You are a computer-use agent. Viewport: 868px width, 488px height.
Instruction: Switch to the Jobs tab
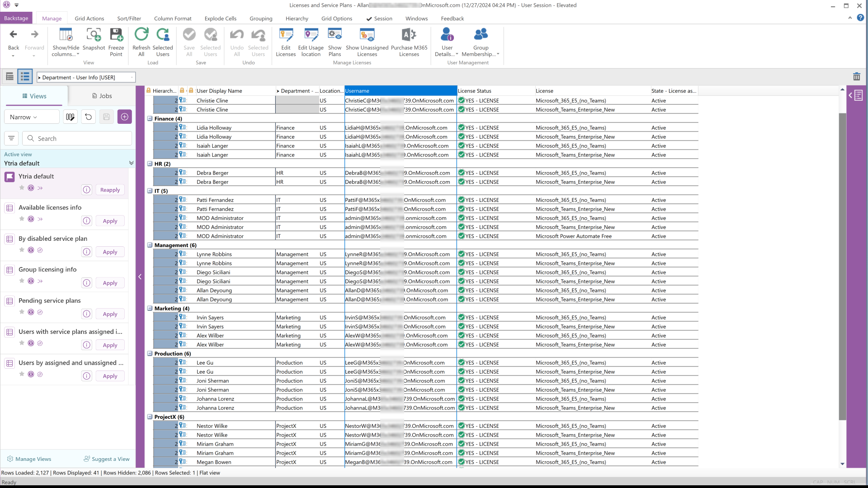coord(102,96)
